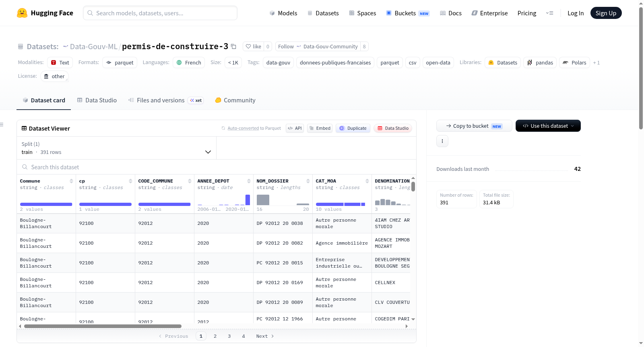Sort the Commune column

pos(71,181)
